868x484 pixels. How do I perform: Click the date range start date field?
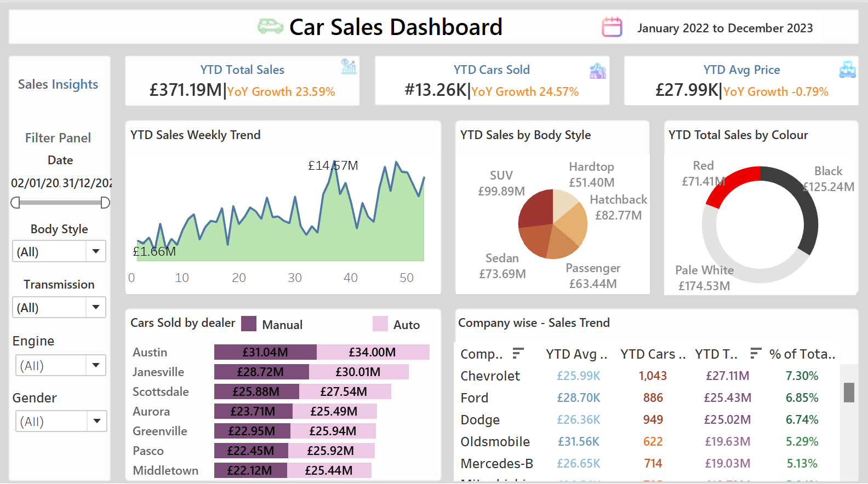click(35, 183)
